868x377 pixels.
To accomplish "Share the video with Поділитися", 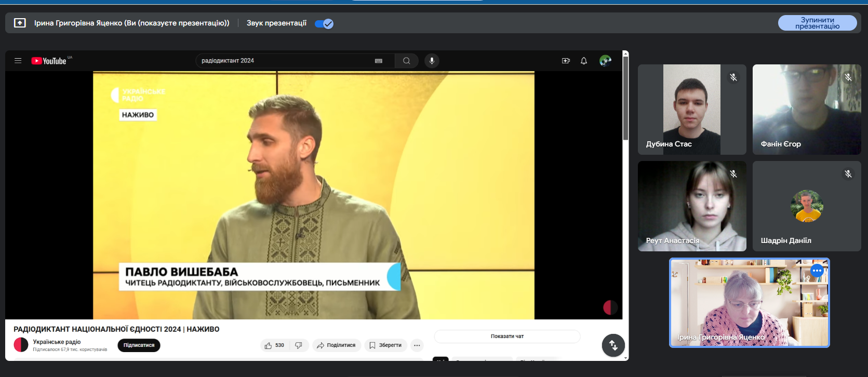I will point(336,345).
